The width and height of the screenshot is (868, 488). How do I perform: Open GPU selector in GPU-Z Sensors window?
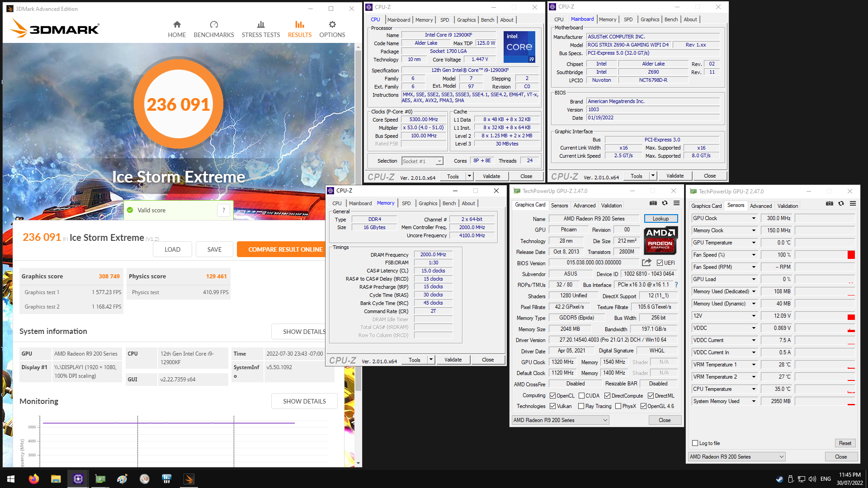pyautogui.click(x=737, y=457)
